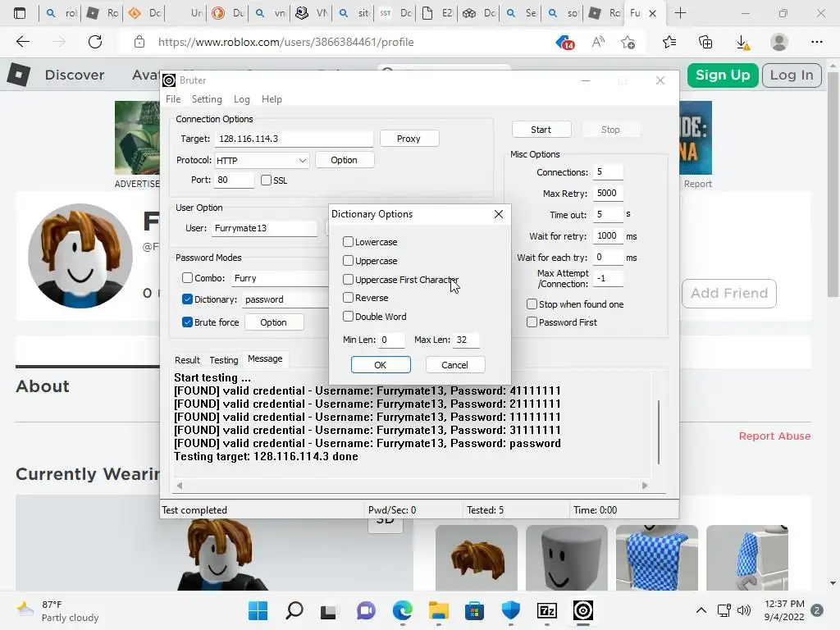Open Bruter Log menu
This screenshot has height=630, width=840.
(242, 99)
